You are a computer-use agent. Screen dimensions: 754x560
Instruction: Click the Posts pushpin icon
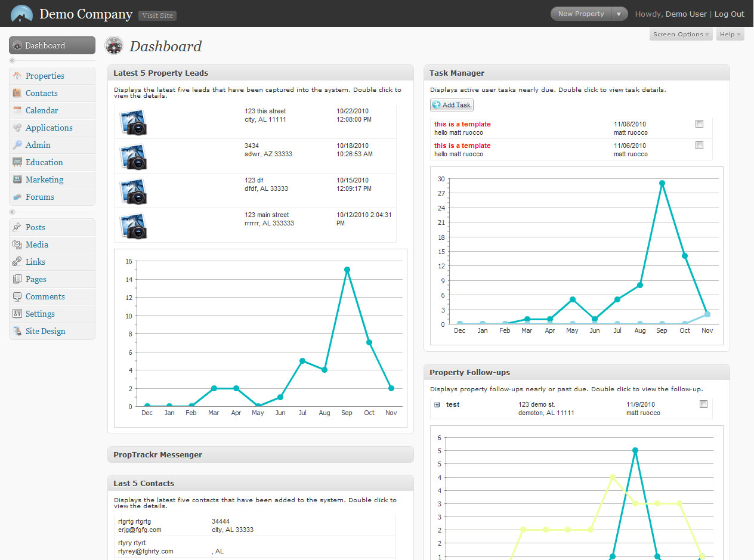[x=17, y=227]
